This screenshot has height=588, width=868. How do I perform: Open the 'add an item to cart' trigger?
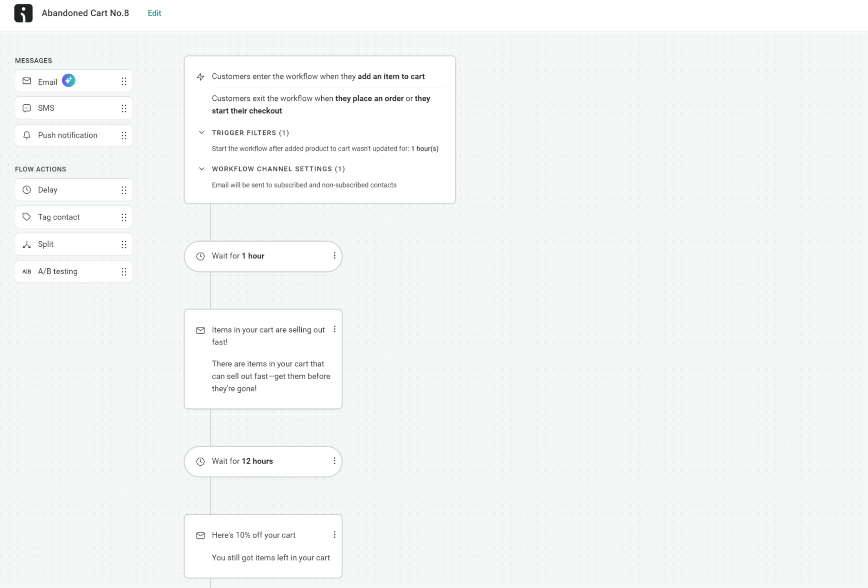click(391, 76)
